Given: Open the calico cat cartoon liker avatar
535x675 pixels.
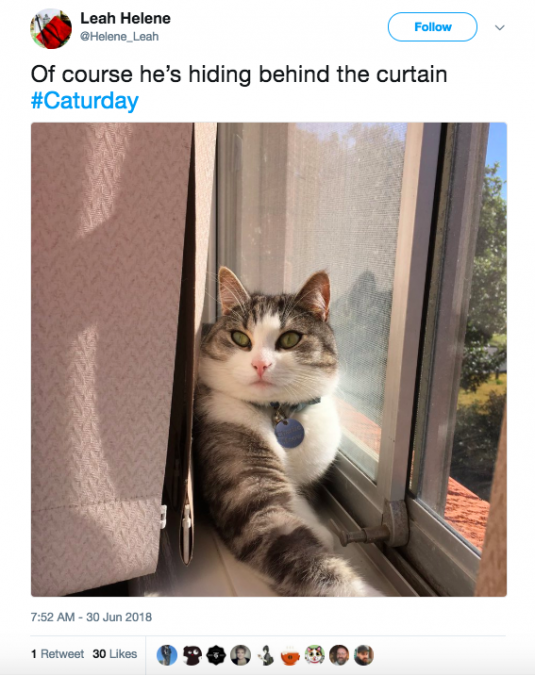Looking at the screenshot, I should pos(314,655).
